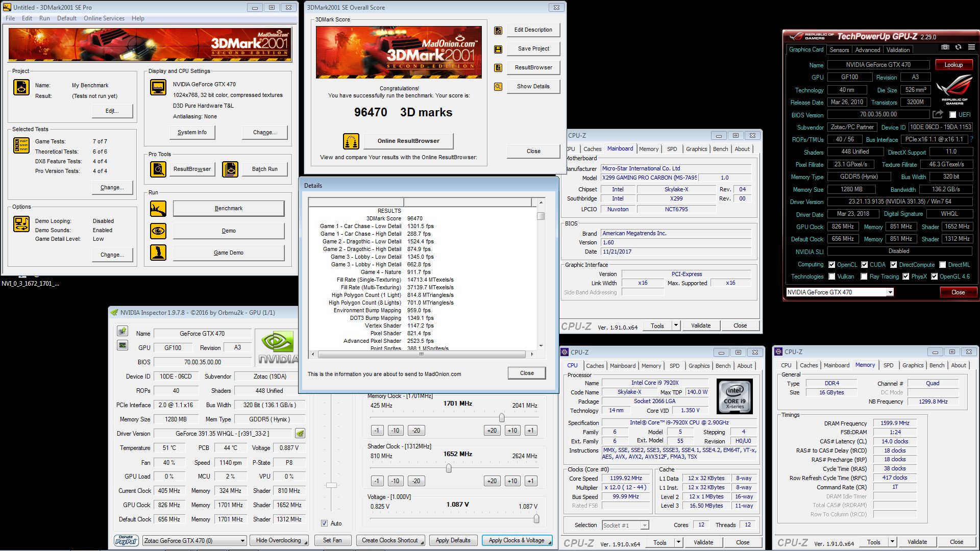Open the Zotac GeForce GTX 470 (0) dropdown
This screenshot has width=980, height=551.
194,540
